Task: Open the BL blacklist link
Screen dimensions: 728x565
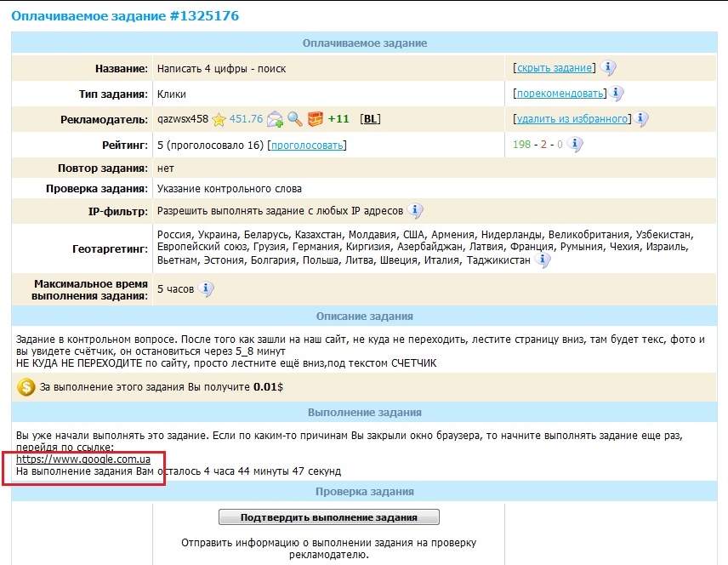Action: (x=370, y=119)
